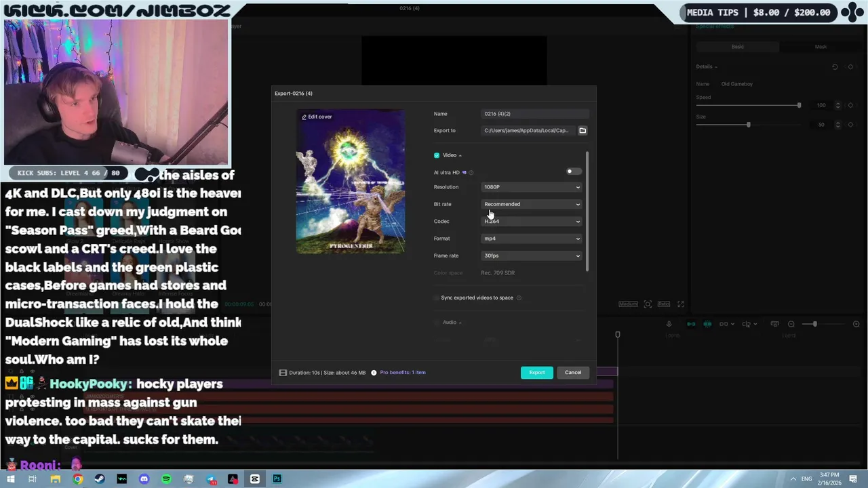Open Steam from the taskbar

pyautogui.click(x=100, y=479)
